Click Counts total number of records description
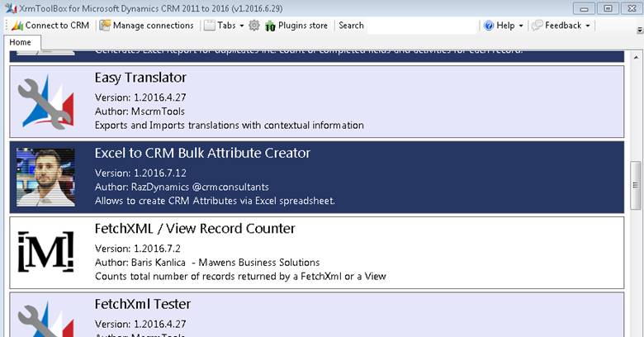The width and height of the screenshot is (644, 337). (x=240, y=276)
